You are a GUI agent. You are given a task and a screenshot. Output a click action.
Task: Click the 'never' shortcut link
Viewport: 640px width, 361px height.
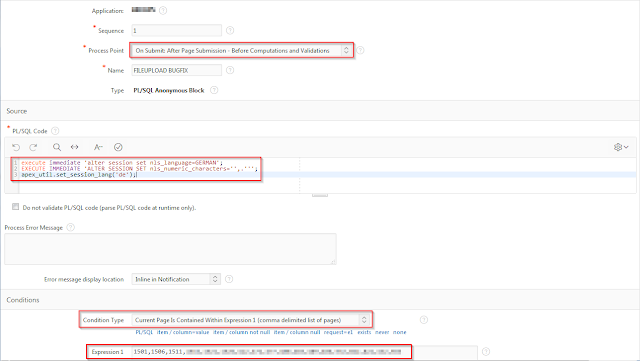tap(382, 332)
